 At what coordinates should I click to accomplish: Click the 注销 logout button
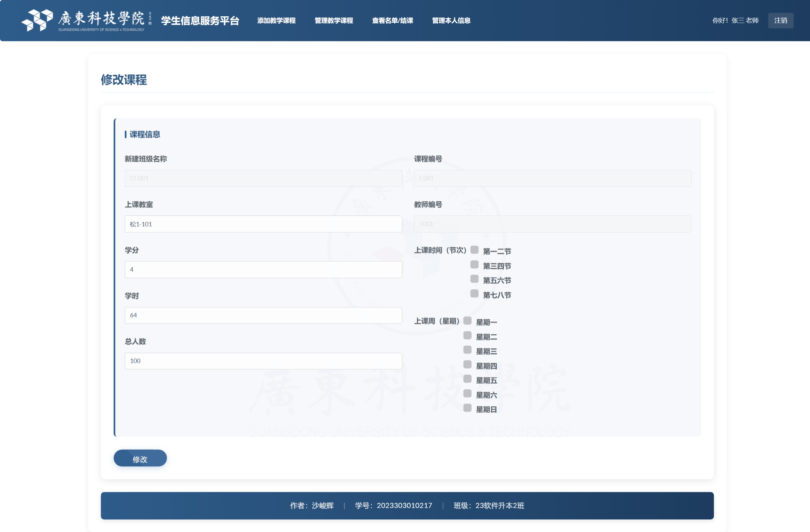tap(780, 20)
